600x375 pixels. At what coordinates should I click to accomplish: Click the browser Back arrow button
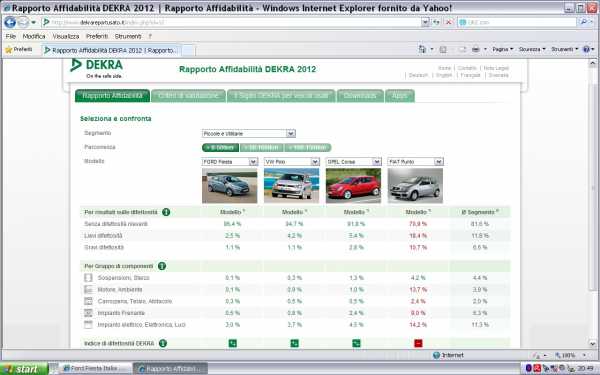[10, 22]
